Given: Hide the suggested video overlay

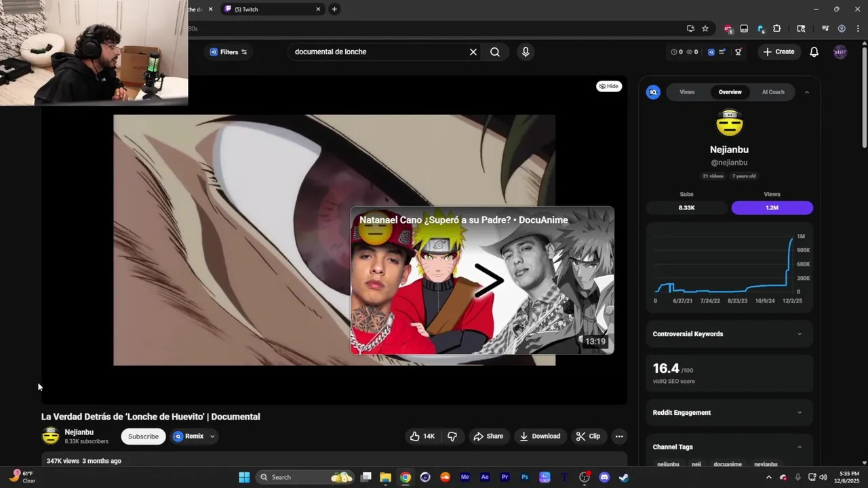Looking at the screenshot, I should [x=609, y=86].
